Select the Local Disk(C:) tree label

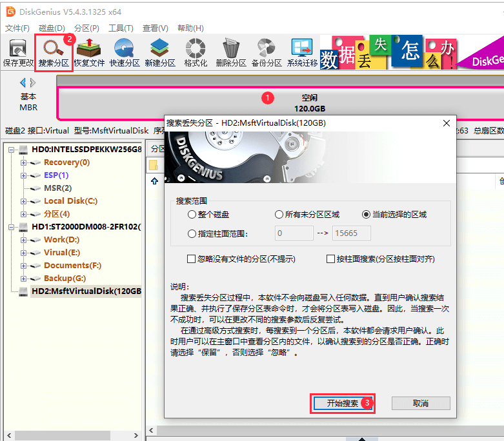[x=71, y=201]
